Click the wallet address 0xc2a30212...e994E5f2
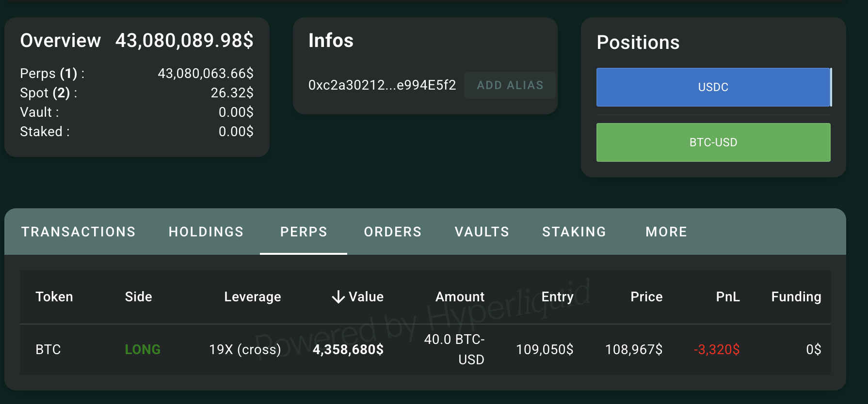Screen dimensions: 868x404 click(x=382, y=85)
